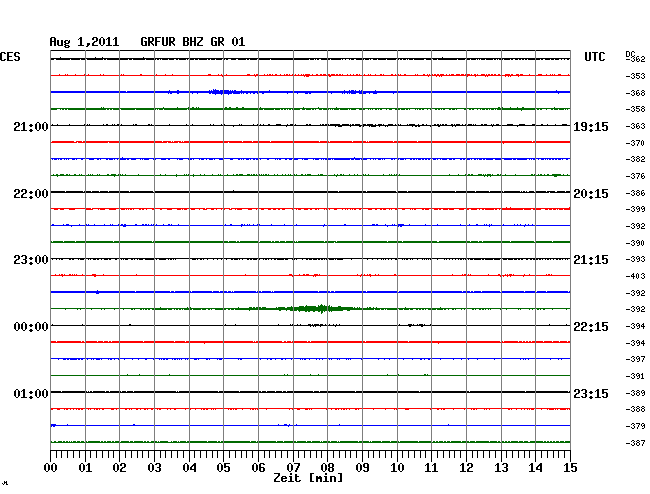Screen dimensions: 650x494
Task: Click the minute-axis tick label "11"
Action: point(431,468)
